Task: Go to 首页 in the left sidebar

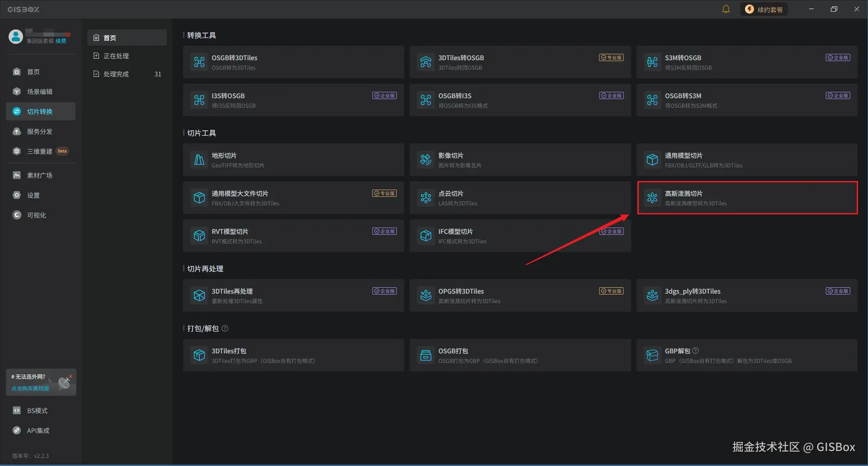Action: (x=41, y=71)
